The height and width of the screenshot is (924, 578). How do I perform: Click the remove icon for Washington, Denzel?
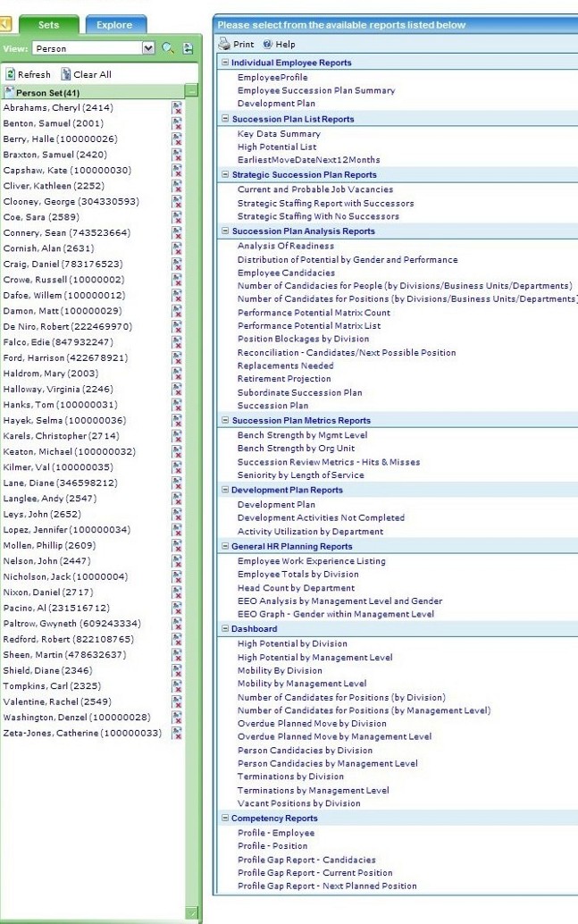tap(177, 718)
